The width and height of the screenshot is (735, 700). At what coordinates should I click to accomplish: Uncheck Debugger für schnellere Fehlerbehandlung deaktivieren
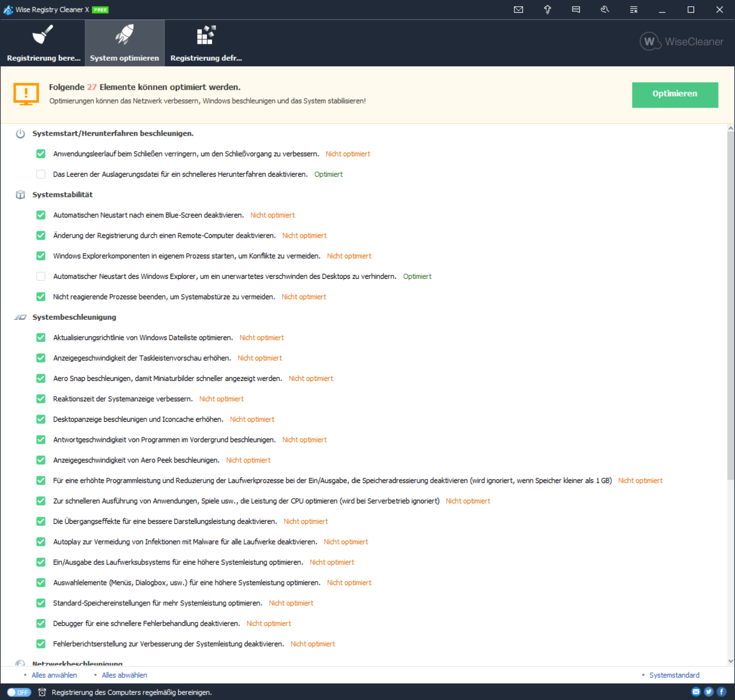tap(41, 623)
